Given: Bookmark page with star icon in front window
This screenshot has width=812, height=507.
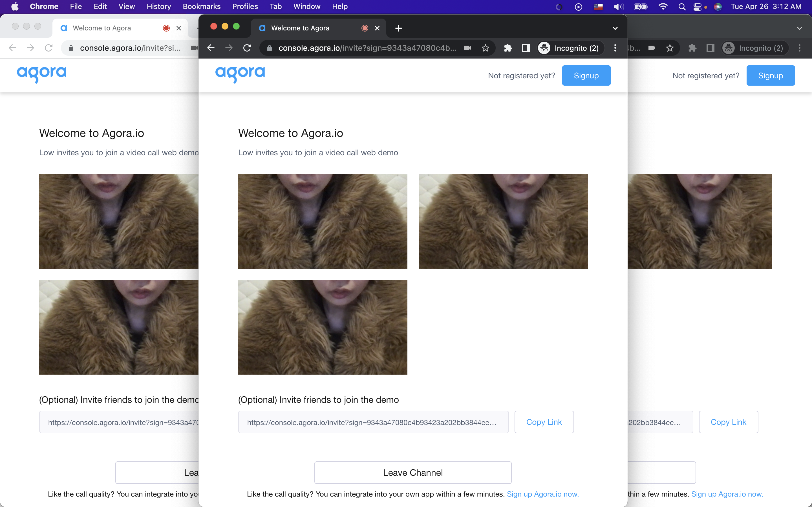Looking at the screenshot, I should click(485, 48).
